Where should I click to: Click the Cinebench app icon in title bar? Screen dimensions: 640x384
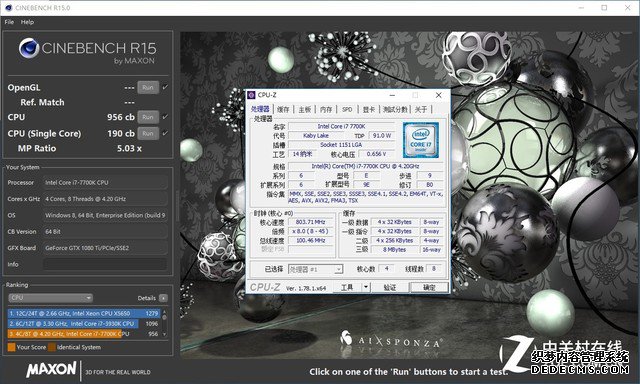(8, 8)
